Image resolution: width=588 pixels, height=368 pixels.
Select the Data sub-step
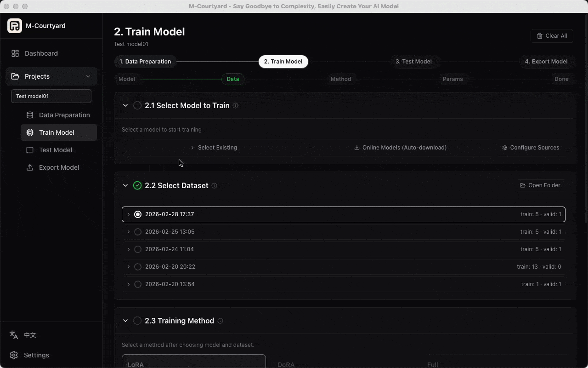[233, 79]
